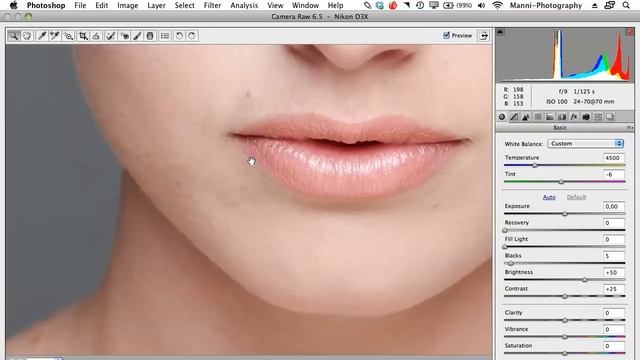Select the Red Eye Removal tool
The height and width of the screenshot is (360, 640).
124,36
